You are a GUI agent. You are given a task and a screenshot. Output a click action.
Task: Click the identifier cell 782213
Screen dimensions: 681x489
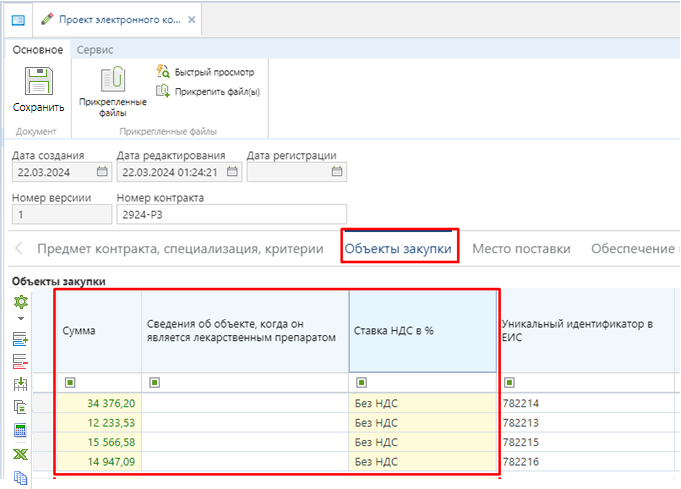(x=586, y=423)
